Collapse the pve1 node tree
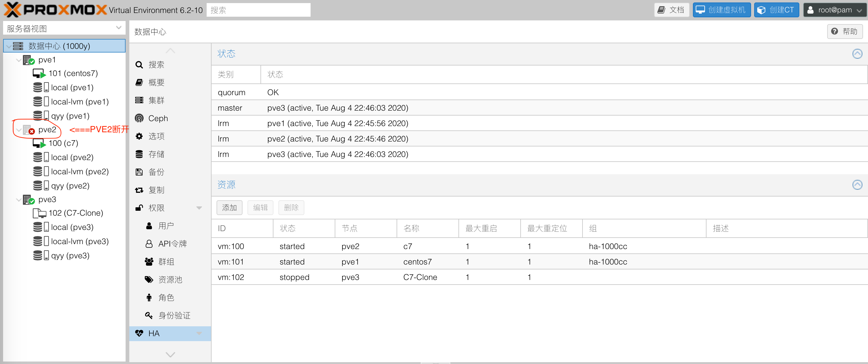The image size is (868, 364). [19, 60]
